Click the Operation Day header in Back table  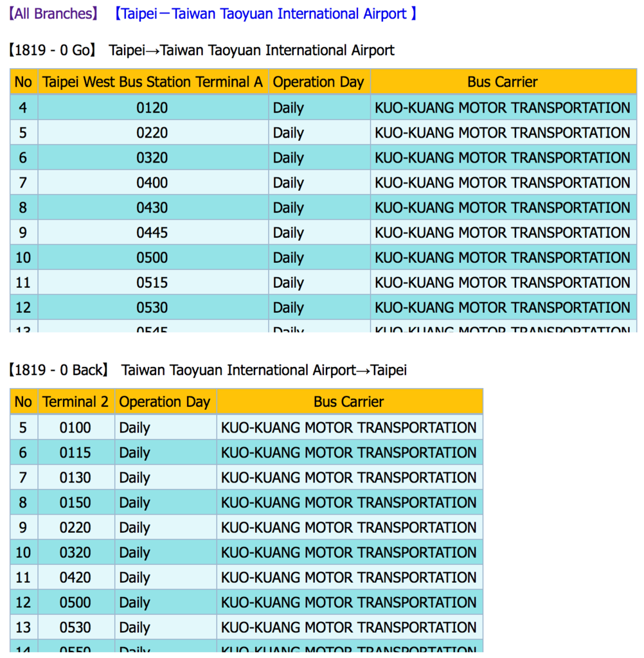point(165,402)
